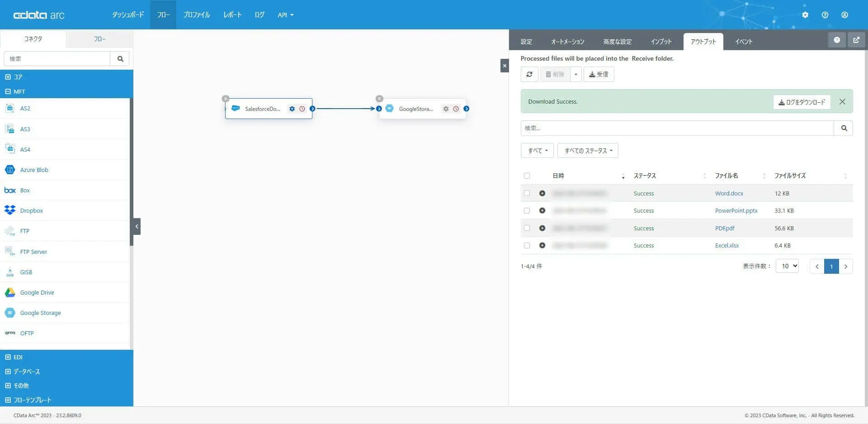Open settings gear on GoogleStora node

[446, 109]
